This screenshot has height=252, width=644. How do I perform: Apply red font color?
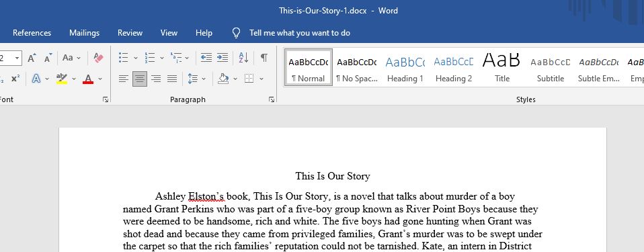click(x=88, y=79)
